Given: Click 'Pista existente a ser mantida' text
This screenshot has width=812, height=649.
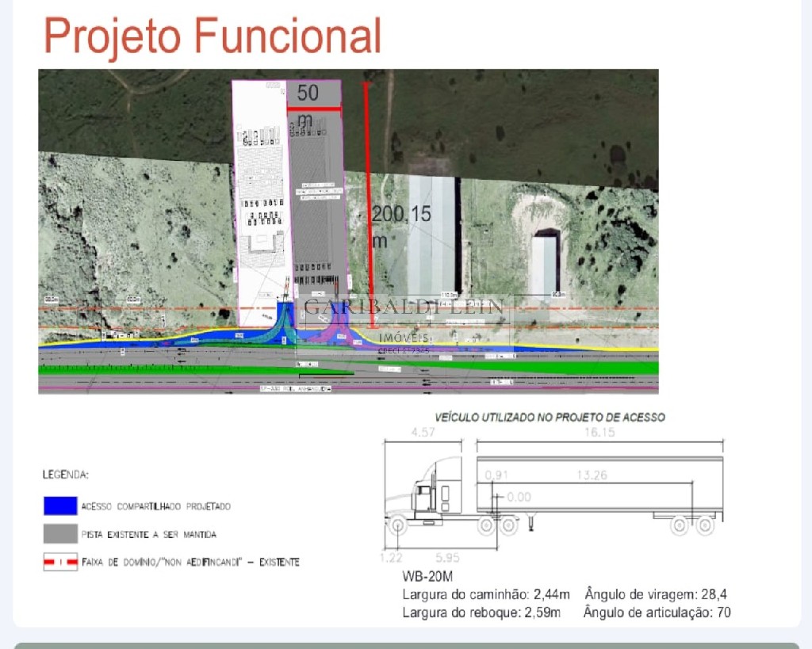Looking at the screenshot, I should click(148, 534).
